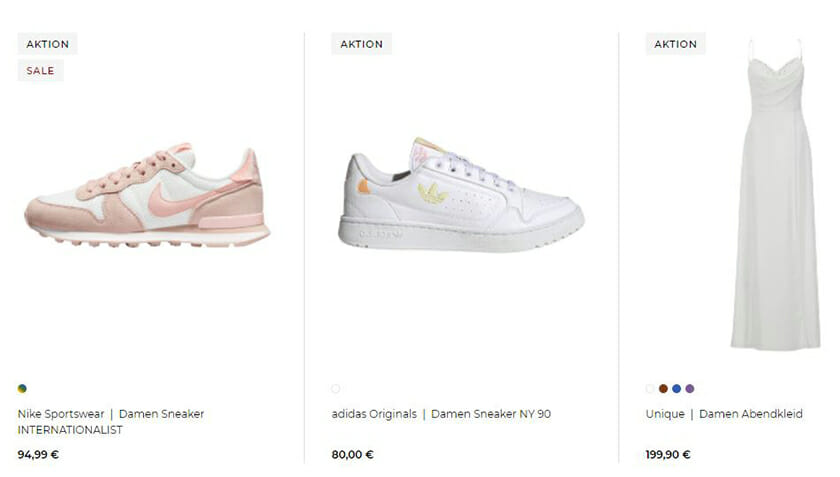
Task: Open the white evening dress image
Action: pos(776,195)
